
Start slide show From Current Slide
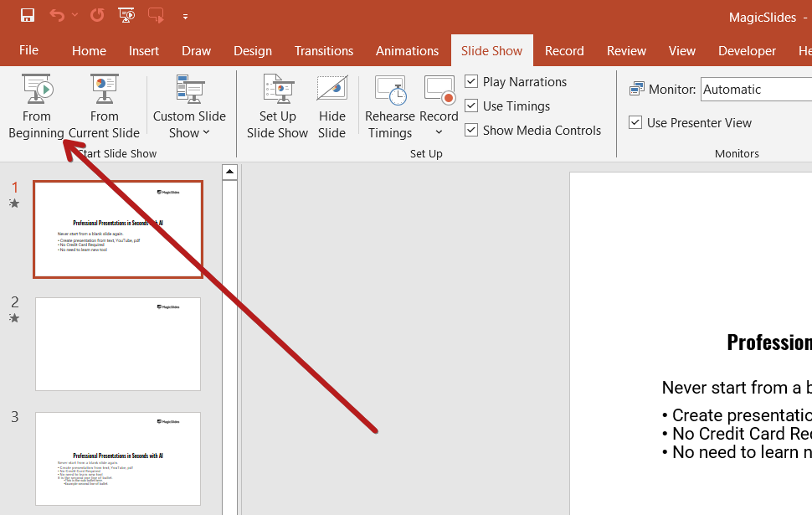(105, 106)
